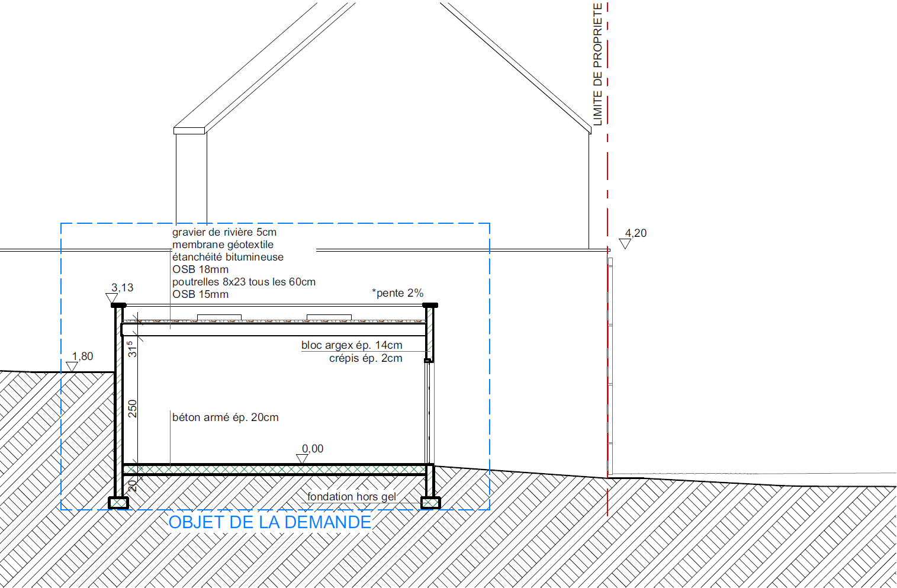Click the LIMITE DE PROPRIETE vertical text
897x588 pixels.
click(x=597, y=64)
